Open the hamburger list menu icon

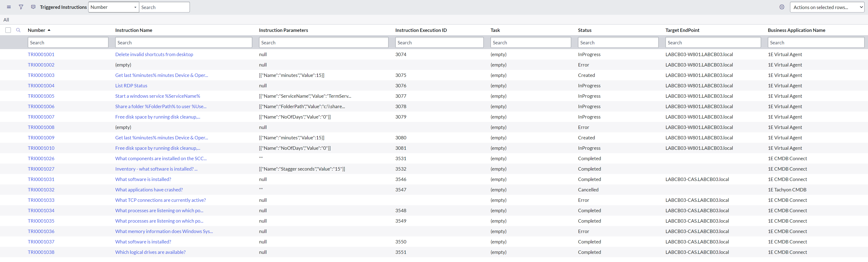click(x=9, y=7)
